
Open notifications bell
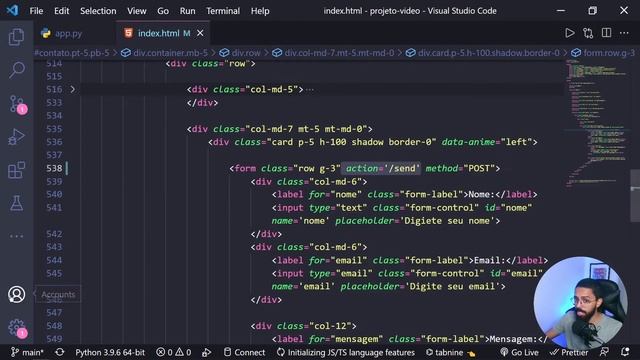click(625, 352)
